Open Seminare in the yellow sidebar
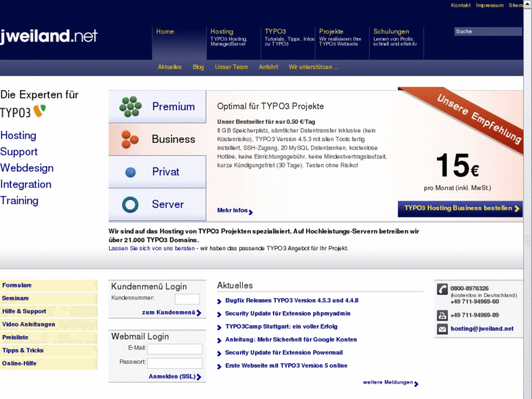The image size is (532, 399). click(x=48, y=298)
